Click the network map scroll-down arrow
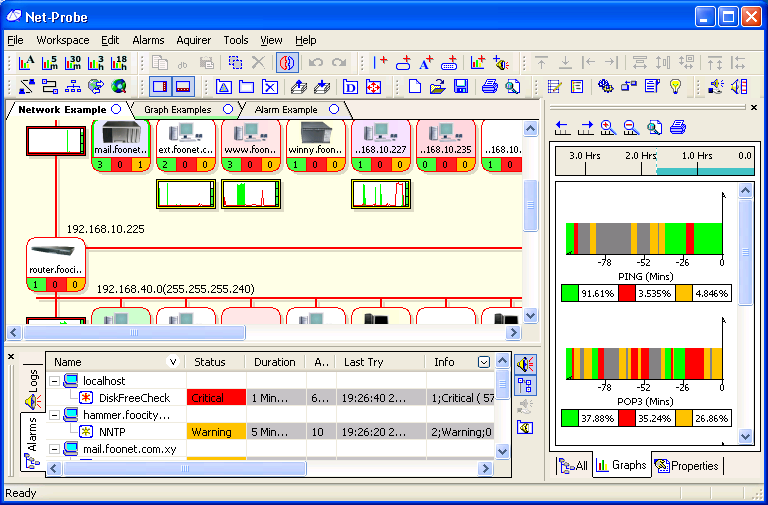 [x=531, y=315]
